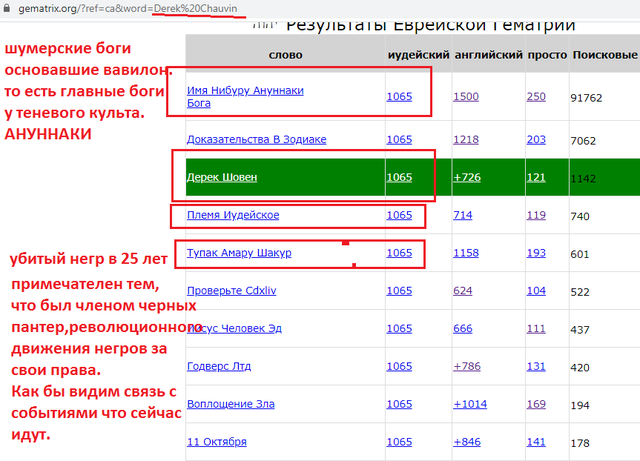Screen dimensions: 640x461
Task: Click value 121 in Дерек Шовен row
Action: click(x=536, y=177)
